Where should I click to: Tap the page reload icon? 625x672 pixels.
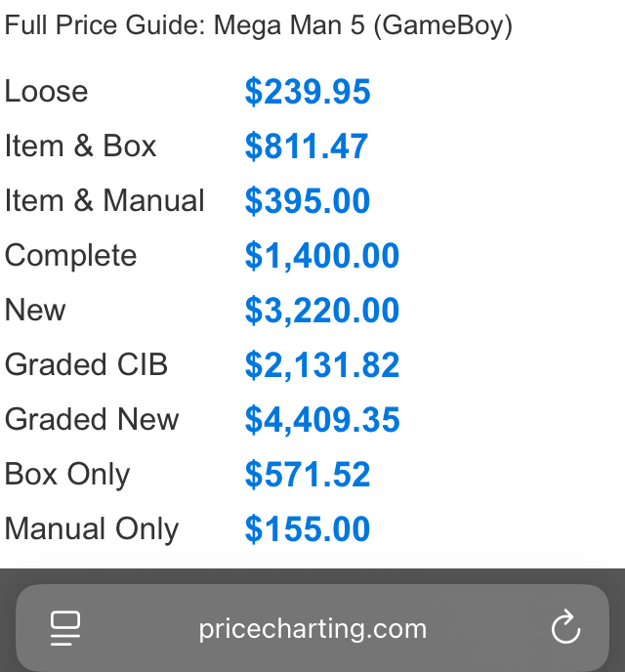pyautogui.click(x=565, y=628)
